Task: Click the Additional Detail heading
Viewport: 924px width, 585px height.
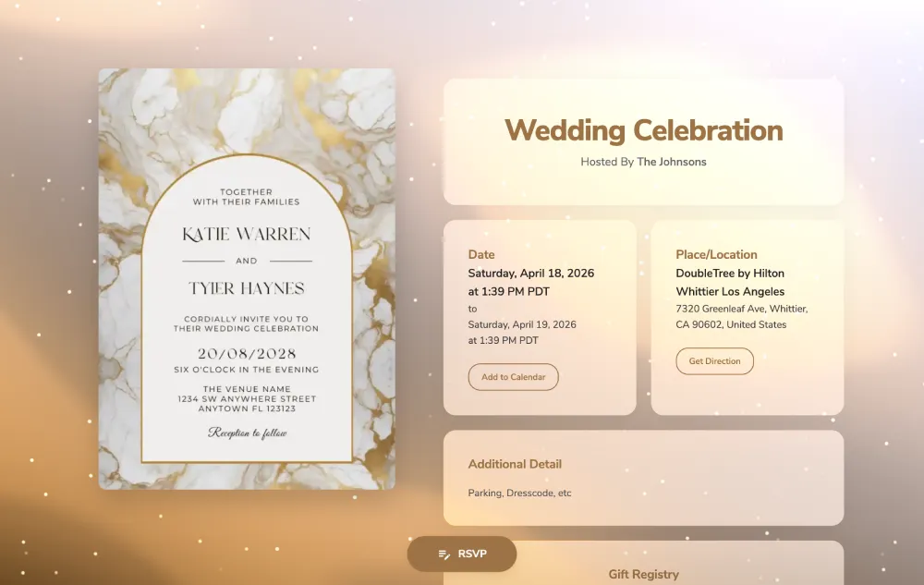Action: coord(515,464)
